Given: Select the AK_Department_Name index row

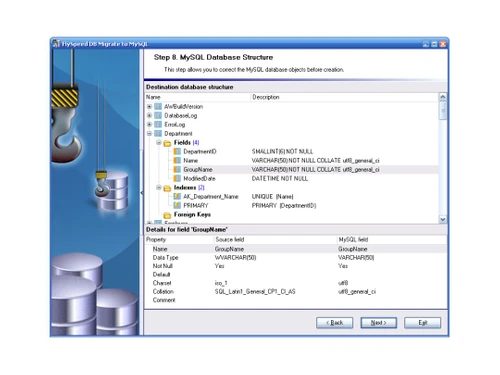Looking at the screenshot, I should click(x=292, y=197).
